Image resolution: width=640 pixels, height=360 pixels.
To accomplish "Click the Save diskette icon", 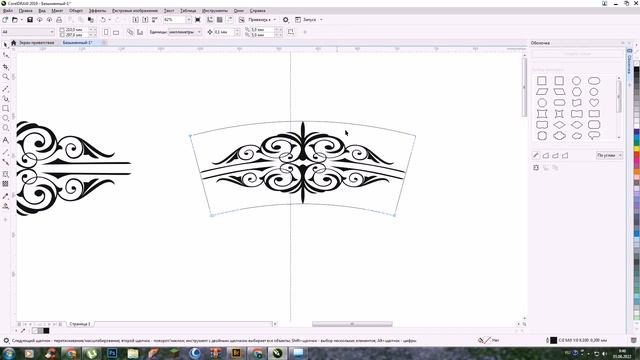I will coord(30,20).
